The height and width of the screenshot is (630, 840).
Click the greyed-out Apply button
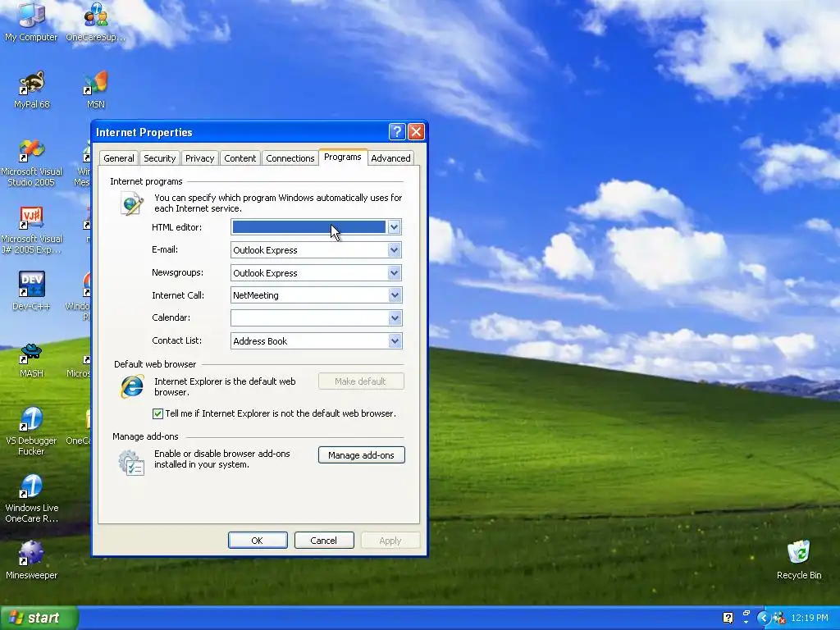click(x=390, y=541)
